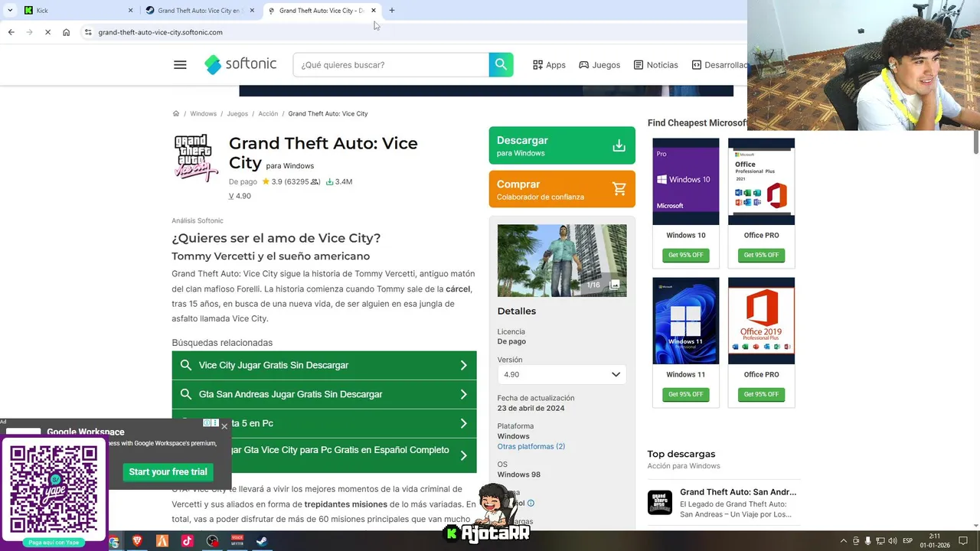Image resolution: width=980 pixels, height=551 pixels.
Task: Open the 'Otras plataformas (2)' link
Action: click(x=531, y=446)
